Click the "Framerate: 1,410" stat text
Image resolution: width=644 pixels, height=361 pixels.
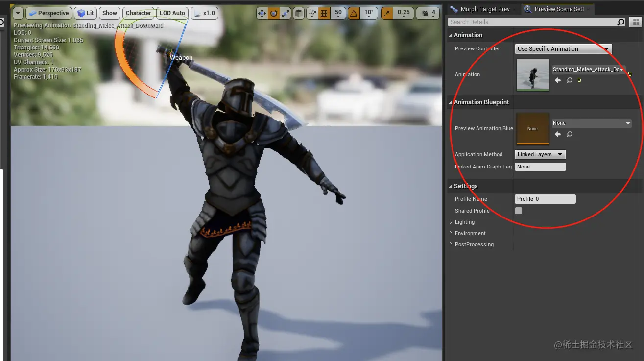pyautogui.click(x=36, y=77)
